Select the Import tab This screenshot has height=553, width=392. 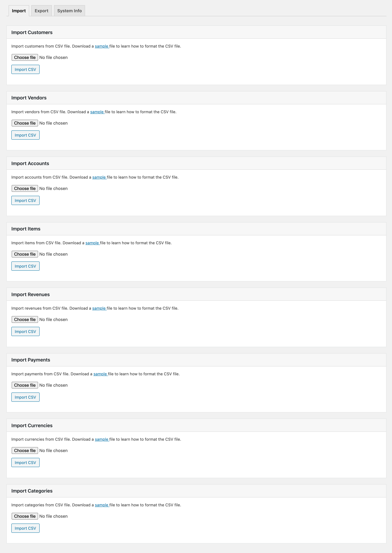point(19,11)
